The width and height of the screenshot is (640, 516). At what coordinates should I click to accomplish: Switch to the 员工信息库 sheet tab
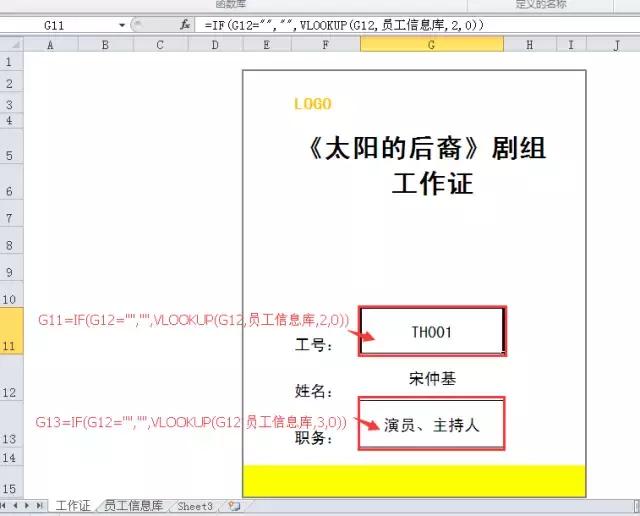(x=133, y=506)
